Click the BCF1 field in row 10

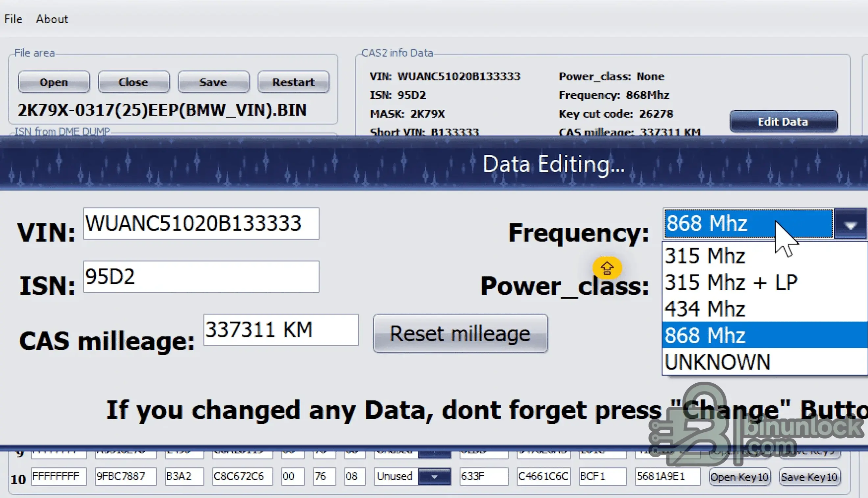603,476
